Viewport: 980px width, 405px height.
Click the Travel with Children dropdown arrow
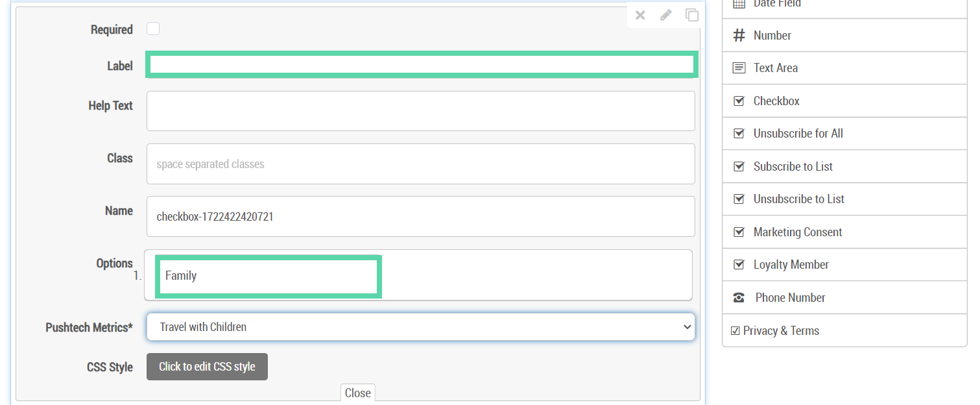[x=687, y=327]
